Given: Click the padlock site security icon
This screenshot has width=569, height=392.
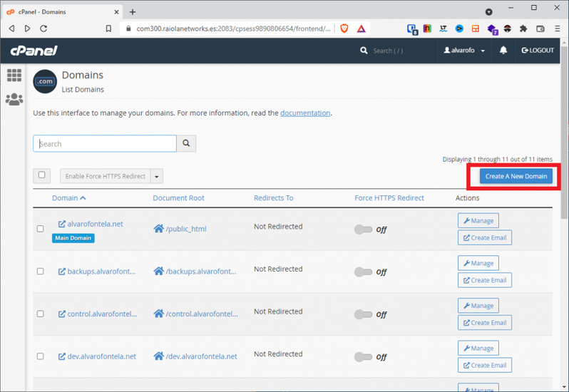Looking at the screenshot, I should [x=128, y=29].
